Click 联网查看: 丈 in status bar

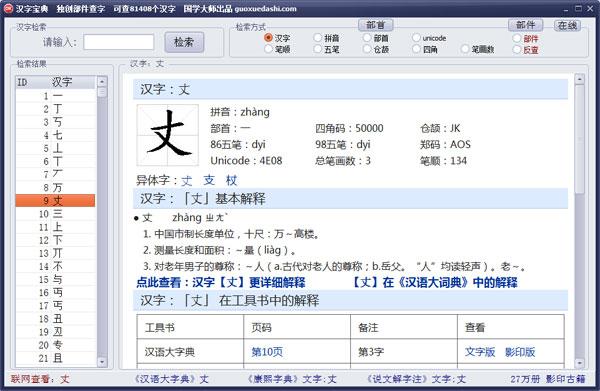point(40,379)
